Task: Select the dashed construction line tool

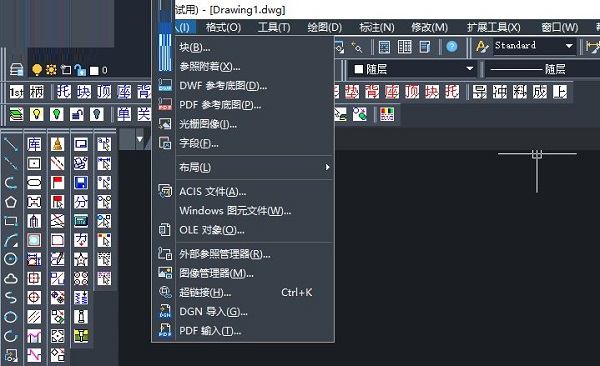Action: click(11, 163)
